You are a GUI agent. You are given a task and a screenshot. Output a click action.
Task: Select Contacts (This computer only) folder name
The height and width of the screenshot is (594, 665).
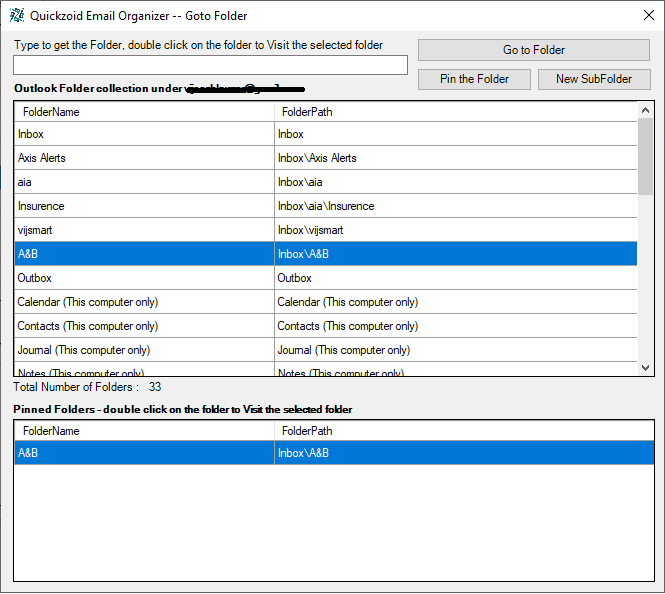[x=145, y=326]
